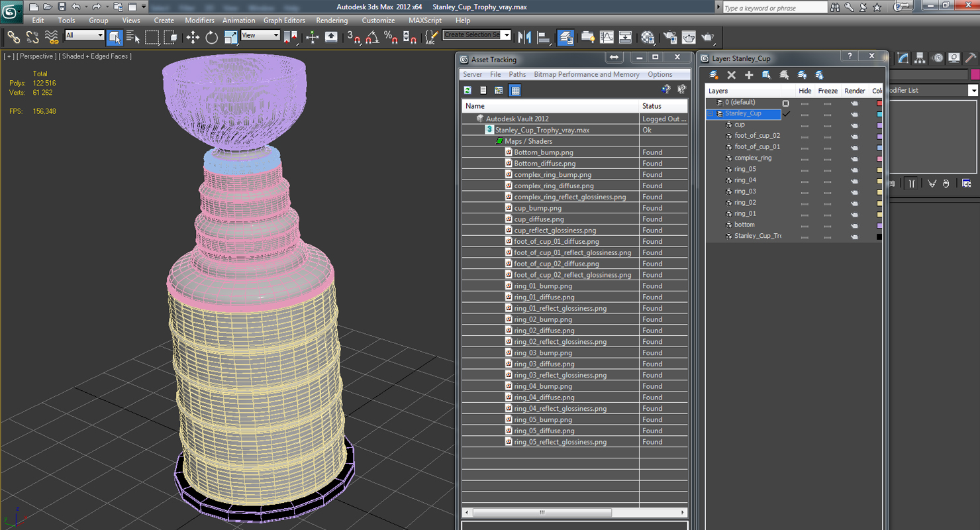This screenshot has height=530, width=980.
Task: Select the Select and Move tool
Action: pos(193,37)
